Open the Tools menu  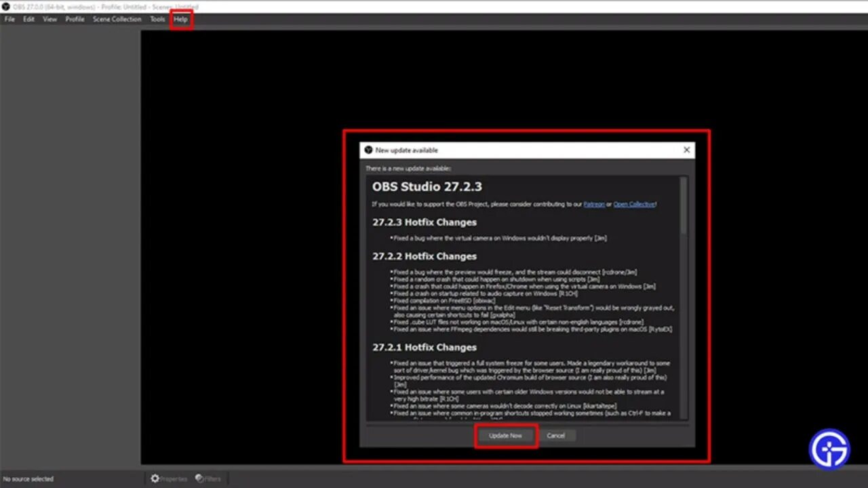[157, 19]
